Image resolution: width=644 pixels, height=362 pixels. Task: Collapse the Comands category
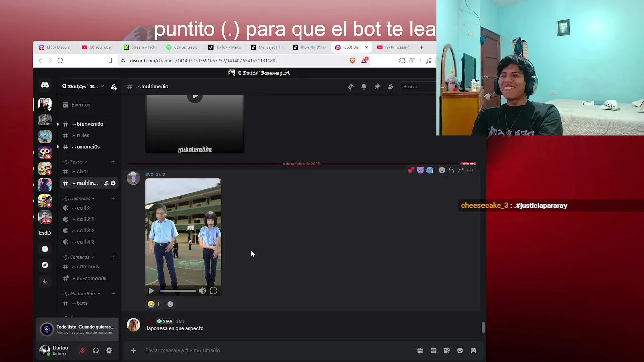point(78,257)
